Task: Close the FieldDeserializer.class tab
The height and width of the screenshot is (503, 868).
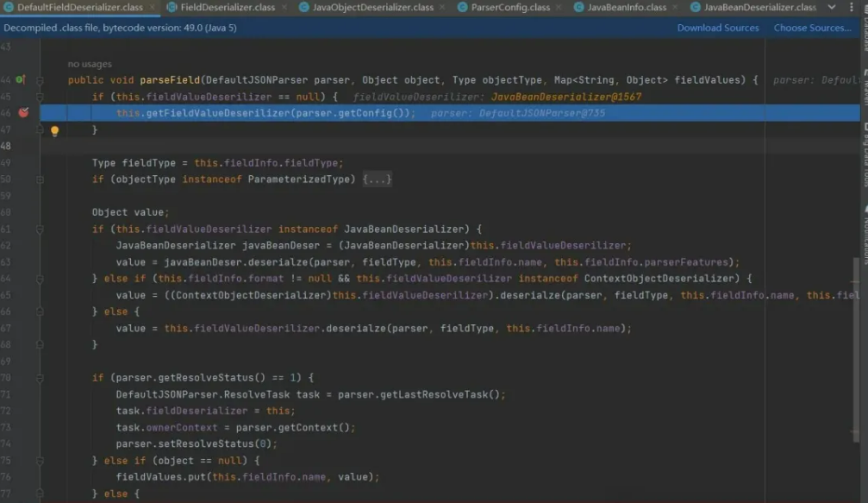Action: click(x=284, y=7)
